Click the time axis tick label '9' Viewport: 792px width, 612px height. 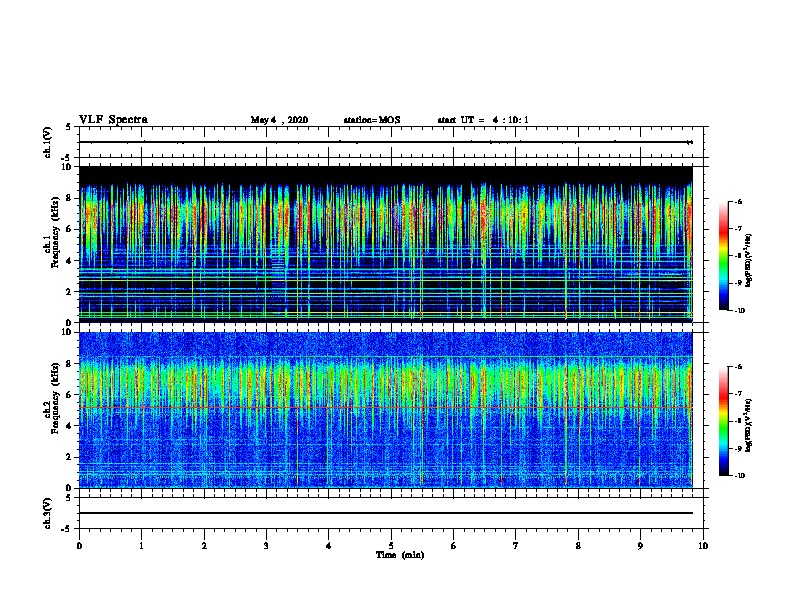tap(640, 545)
